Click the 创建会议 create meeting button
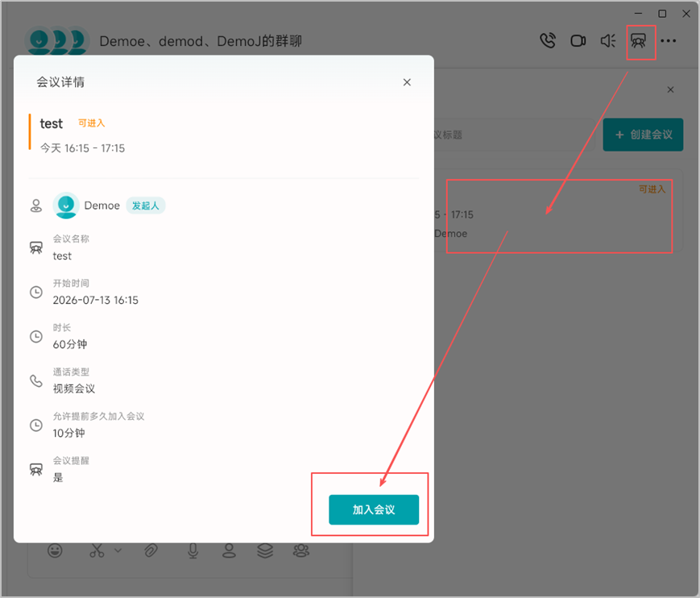 pos(643,135)
